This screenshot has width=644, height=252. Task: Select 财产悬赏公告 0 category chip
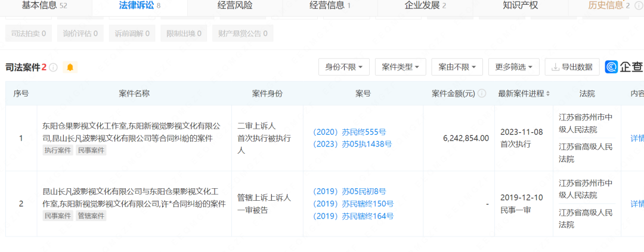click(x=243, y=33)
